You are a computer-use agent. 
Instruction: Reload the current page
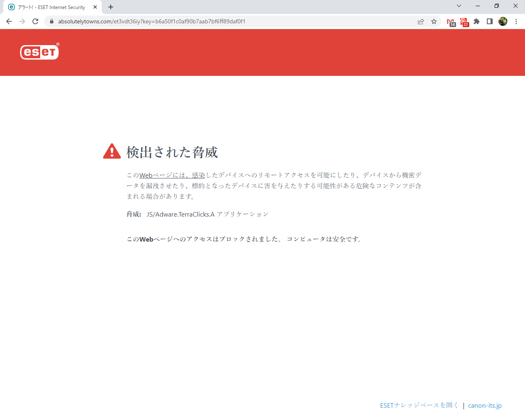pos(35,21)
